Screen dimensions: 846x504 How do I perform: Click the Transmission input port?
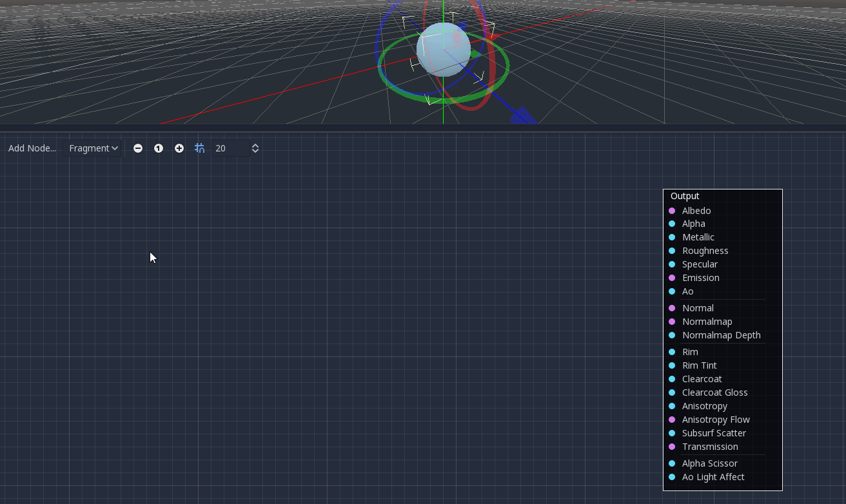click(x=672, y=447)
